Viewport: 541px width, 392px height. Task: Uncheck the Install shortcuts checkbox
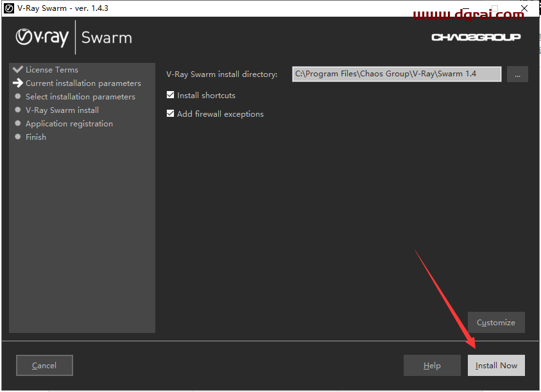(x=171, y=96)
